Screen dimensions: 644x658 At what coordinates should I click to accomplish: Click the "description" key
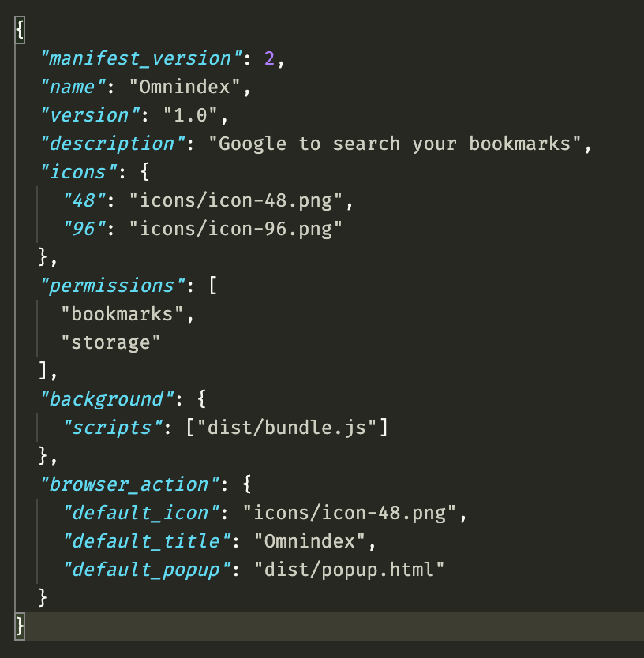pos(113,144)
